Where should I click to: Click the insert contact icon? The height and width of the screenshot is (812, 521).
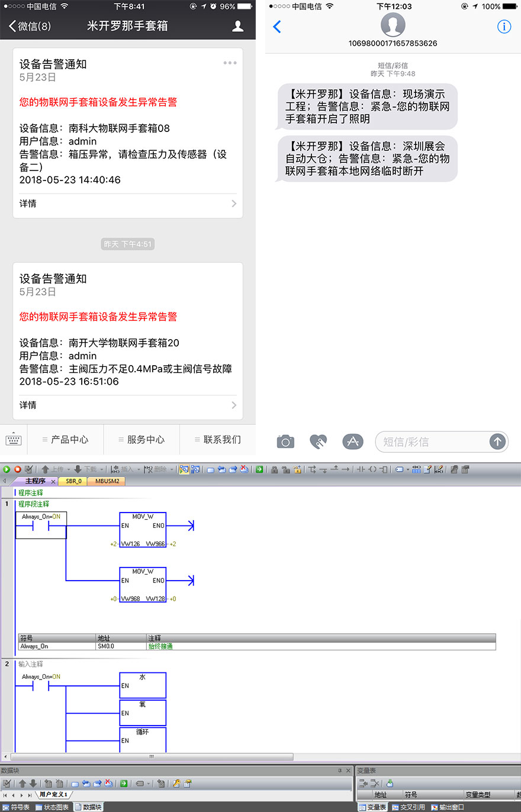tap(360, 469)
